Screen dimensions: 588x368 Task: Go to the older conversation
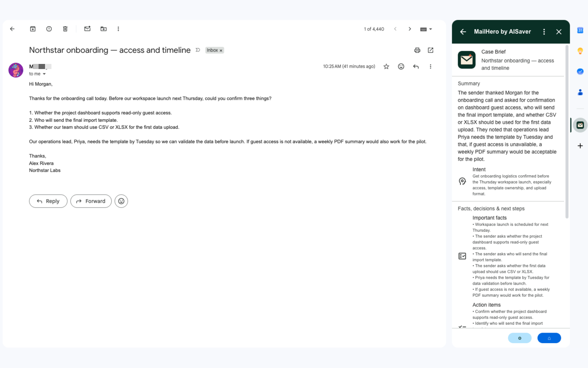coord(410,29)
